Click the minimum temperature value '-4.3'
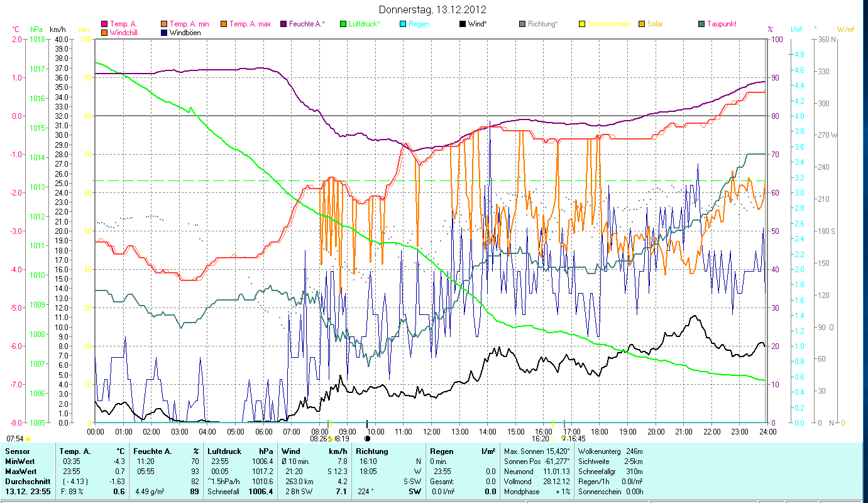Screen dimensions: 868x503 tap(118, 461)
